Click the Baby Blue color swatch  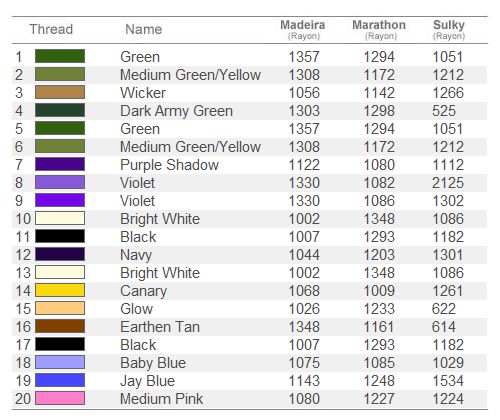click(x=60, y=362)
